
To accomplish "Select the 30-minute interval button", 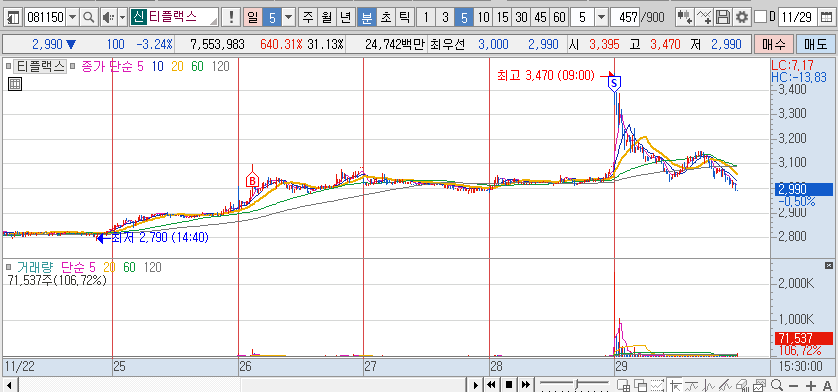I will 521,18.
